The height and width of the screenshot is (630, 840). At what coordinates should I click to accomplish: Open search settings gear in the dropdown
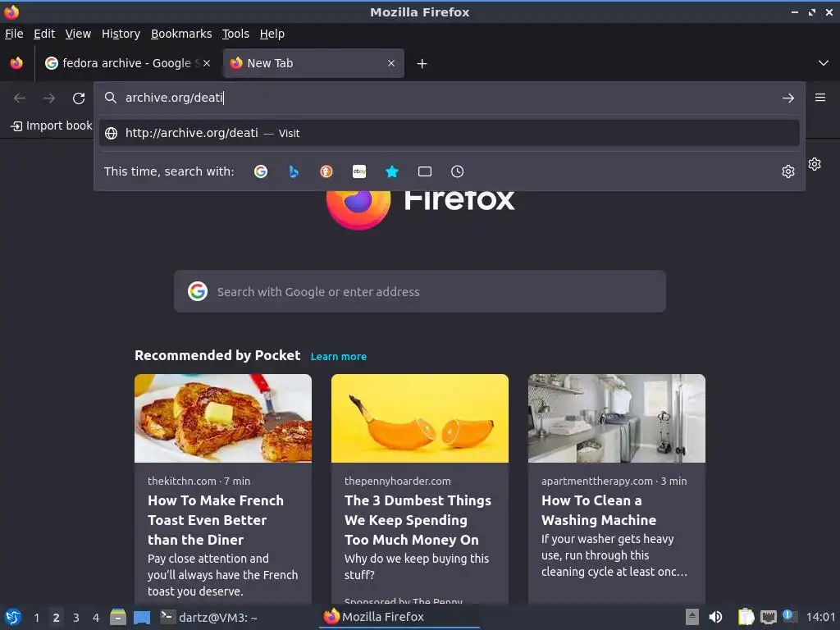pyautogui.click(x=788, y=171)
